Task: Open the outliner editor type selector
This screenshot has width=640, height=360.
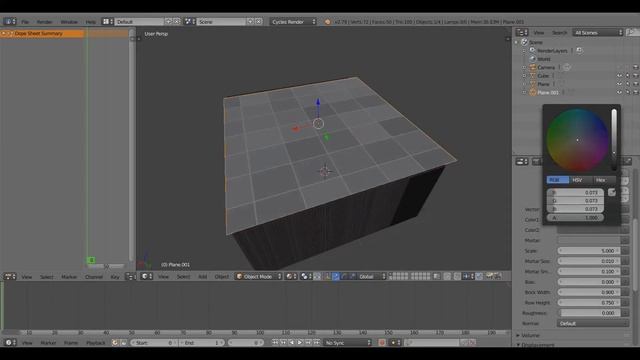Action: point(522,32)
